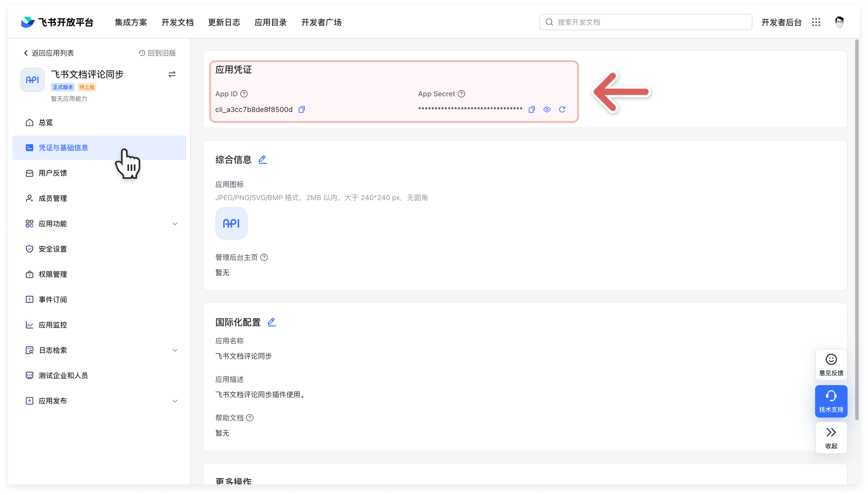Open 权限管理 sidebar item
The width and height of the screenshot is (868, 495).
[99, 274]
